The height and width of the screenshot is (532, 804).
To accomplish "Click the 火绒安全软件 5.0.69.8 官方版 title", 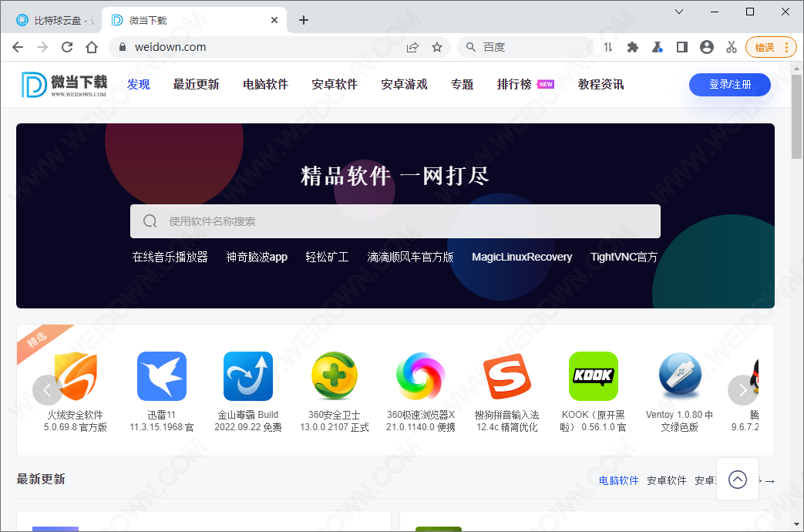I will (76, 421).
